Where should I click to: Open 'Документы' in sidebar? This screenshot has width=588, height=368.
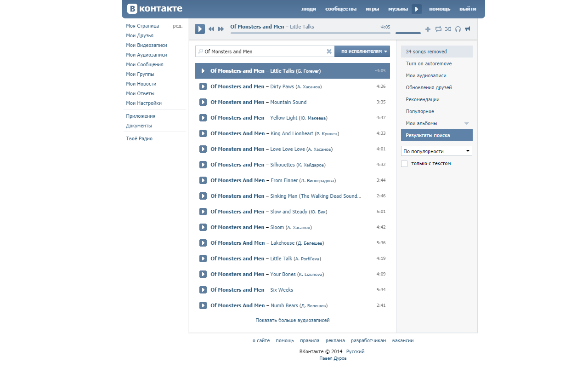(x=139, y=126)
